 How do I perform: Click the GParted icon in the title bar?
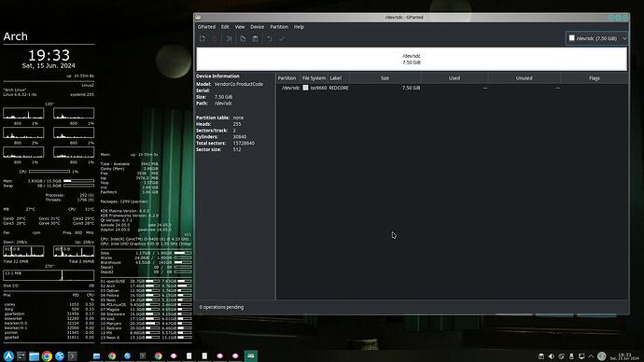(198, 17)
